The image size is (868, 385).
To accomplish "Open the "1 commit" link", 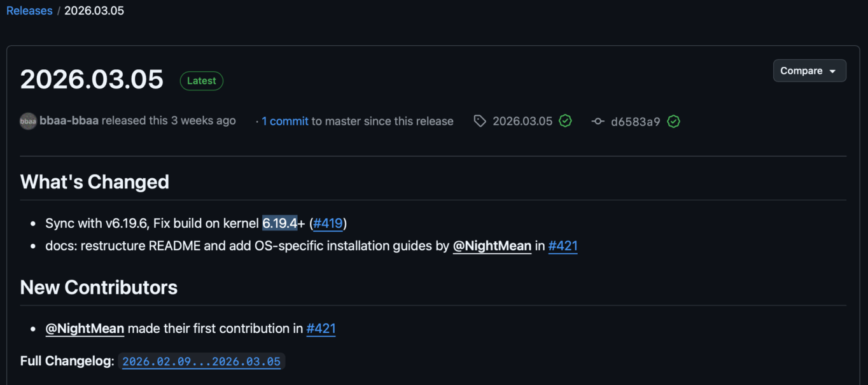I will tap(285, 121).
